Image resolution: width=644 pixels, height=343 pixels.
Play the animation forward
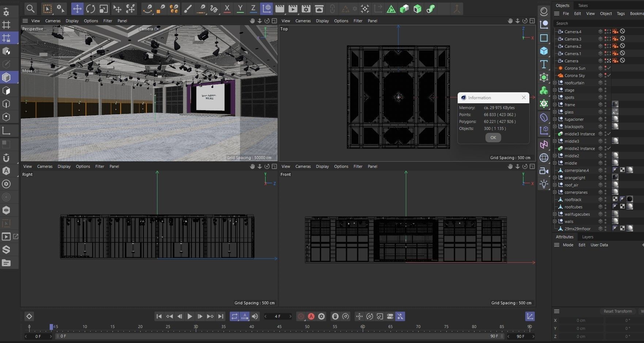190,316
